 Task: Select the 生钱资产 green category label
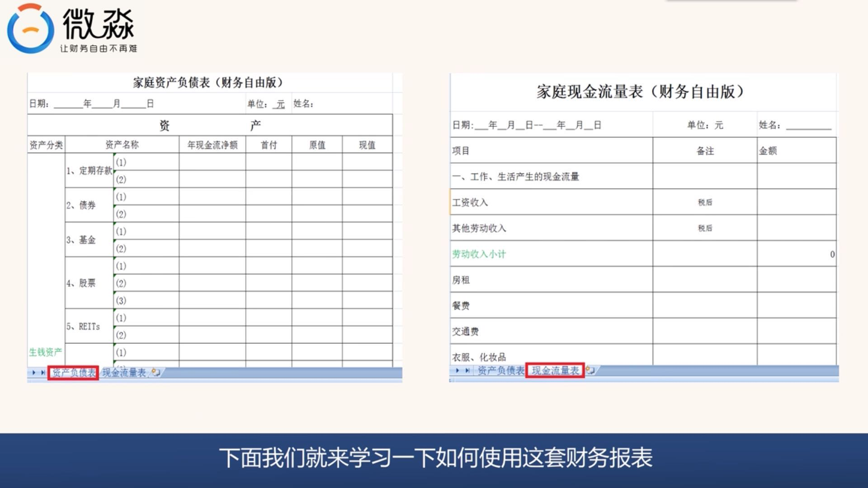pos(46,352)
